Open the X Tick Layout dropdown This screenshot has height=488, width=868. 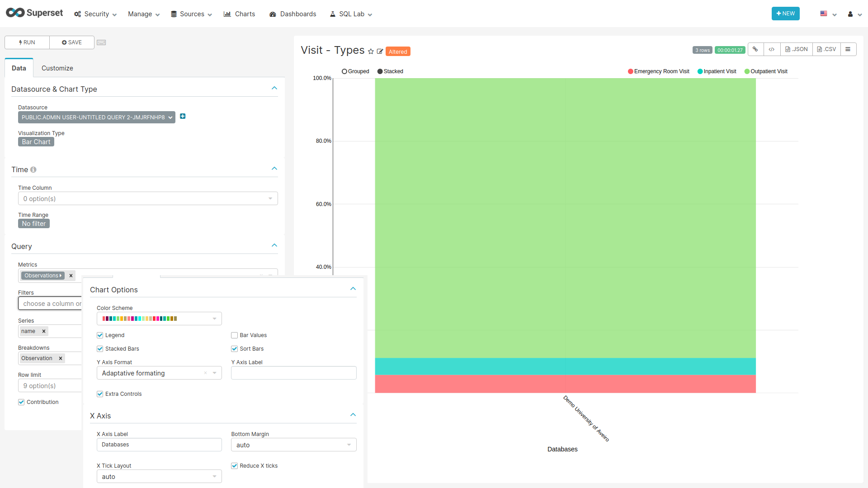point(159,477)
